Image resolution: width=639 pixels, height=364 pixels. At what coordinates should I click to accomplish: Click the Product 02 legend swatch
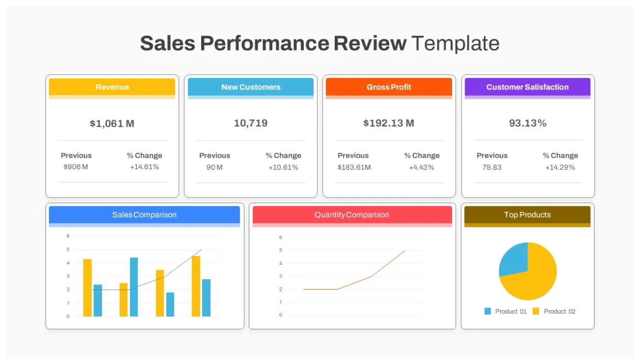tap(536, 311)
